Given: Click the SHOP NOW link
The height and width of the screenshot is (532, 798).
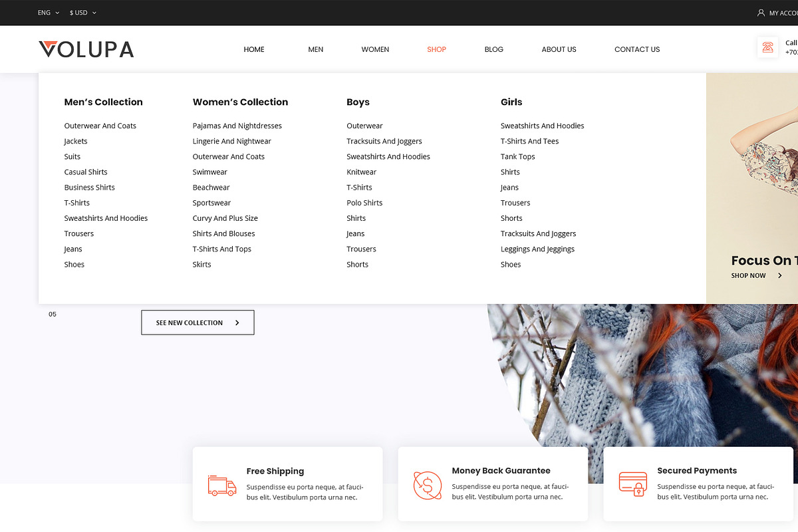Looking at the screenshot, I should point(756,275).
